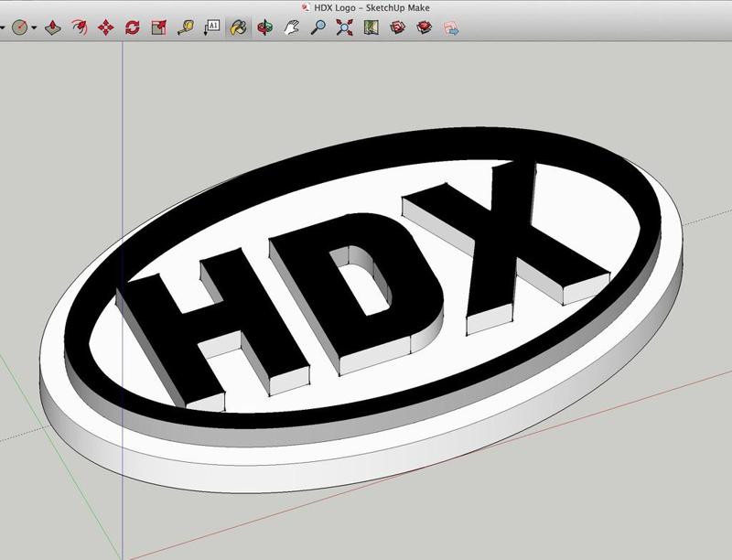This screenshot has height=560, width=732.
Task: Select the Text annotation tool
Action: [214, 27]
